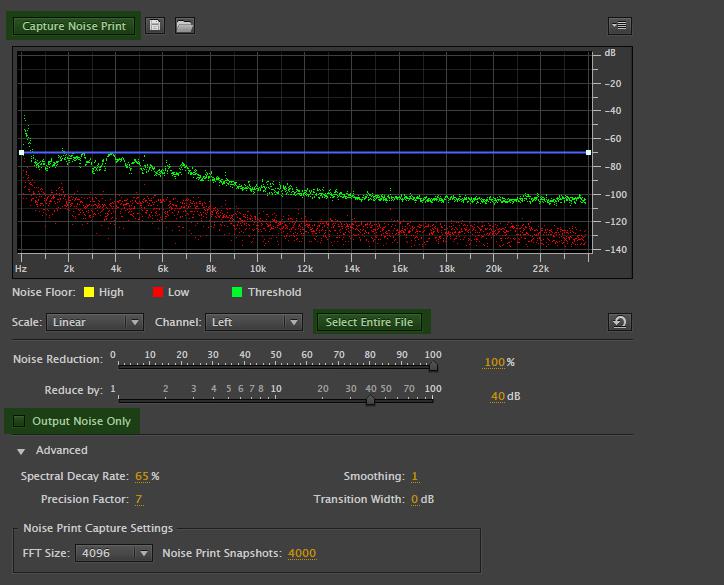Image resolution: width=724 pixels, height=585 pixels.
Task: Click the 10k frequency axis label
Action: click(x=258, y=269)
